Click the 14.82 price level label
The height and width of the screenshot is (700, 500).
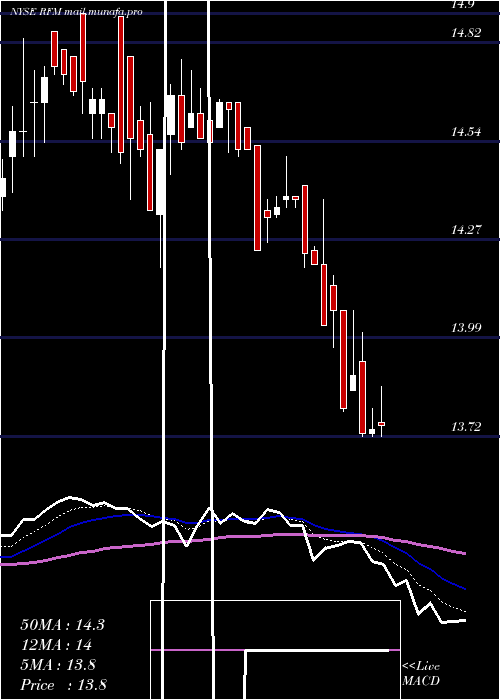466,33
